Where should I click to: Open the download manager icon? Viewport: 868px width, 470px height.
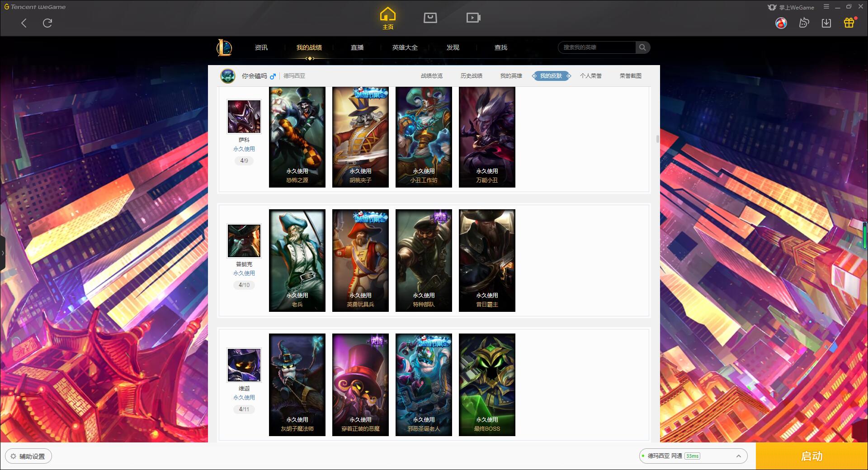[826, 23]
